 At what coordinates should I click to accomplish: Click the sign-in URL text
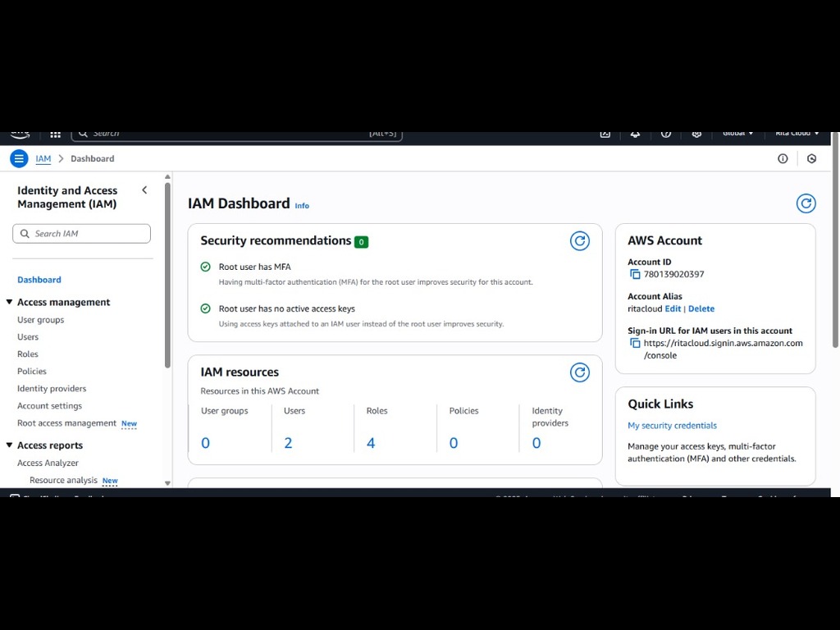pos(724,349)
